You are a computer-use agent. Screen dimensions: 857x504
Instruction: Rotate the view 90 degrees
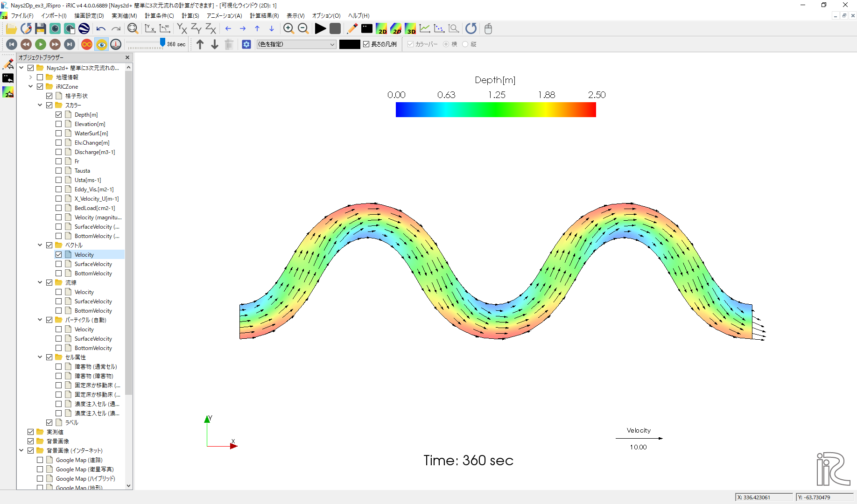coord(165,29)
